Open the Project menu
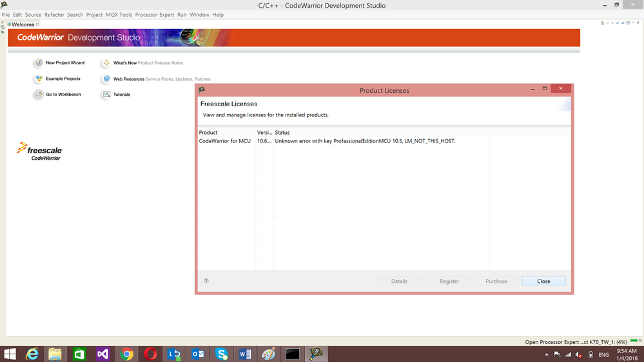The height and width of the screenshot is (362, 644). click(94, 15)
